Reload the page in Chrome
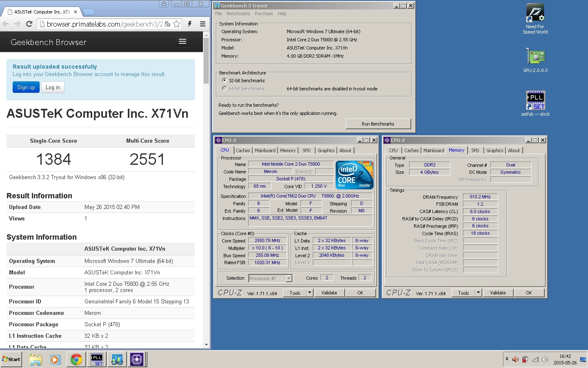 [29, 24]
